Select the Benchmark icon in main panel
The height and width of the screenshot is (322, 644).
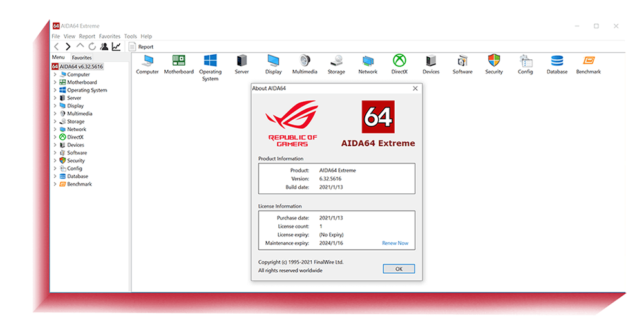(588, 61)
